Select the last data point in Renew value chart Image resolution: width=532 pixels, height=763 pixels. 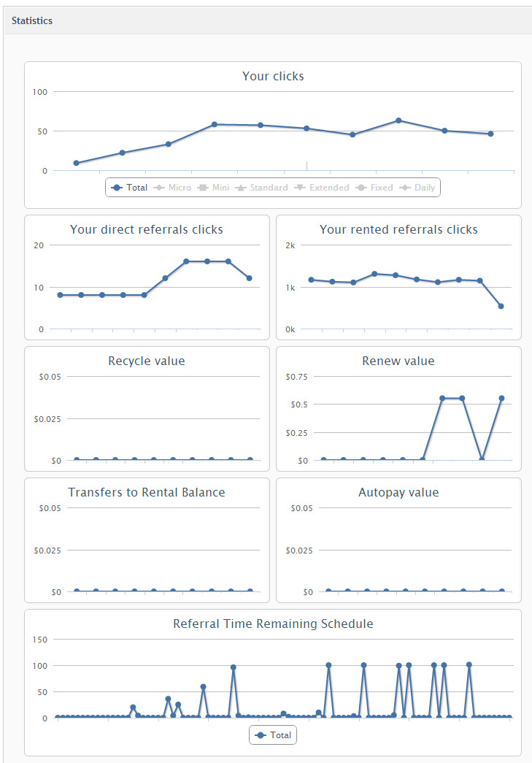(x=501, y=398)
